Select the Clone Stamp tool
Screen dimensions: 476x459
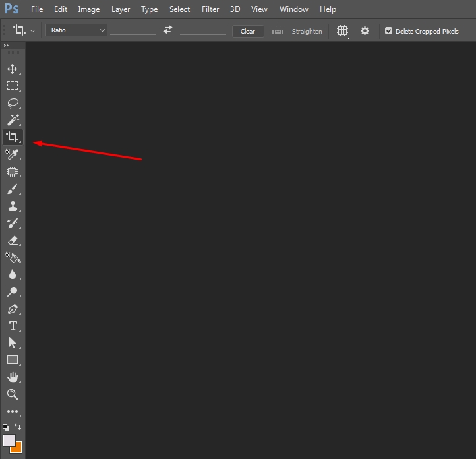pyautogui.click(x=13, y=206)
